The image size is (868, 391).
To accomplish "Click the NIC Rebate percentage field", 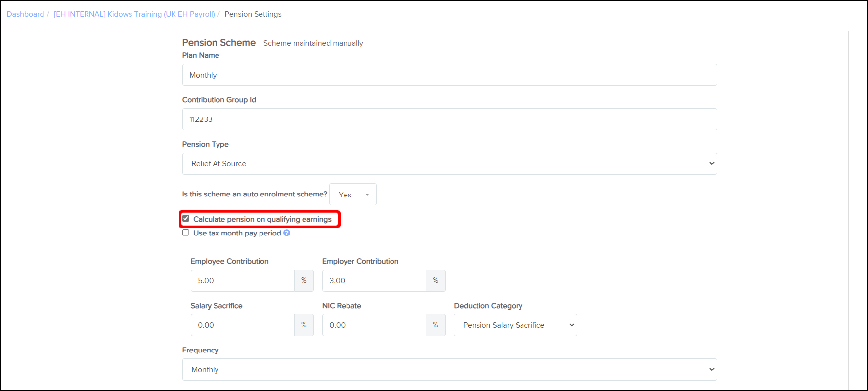I will point(374,325).
